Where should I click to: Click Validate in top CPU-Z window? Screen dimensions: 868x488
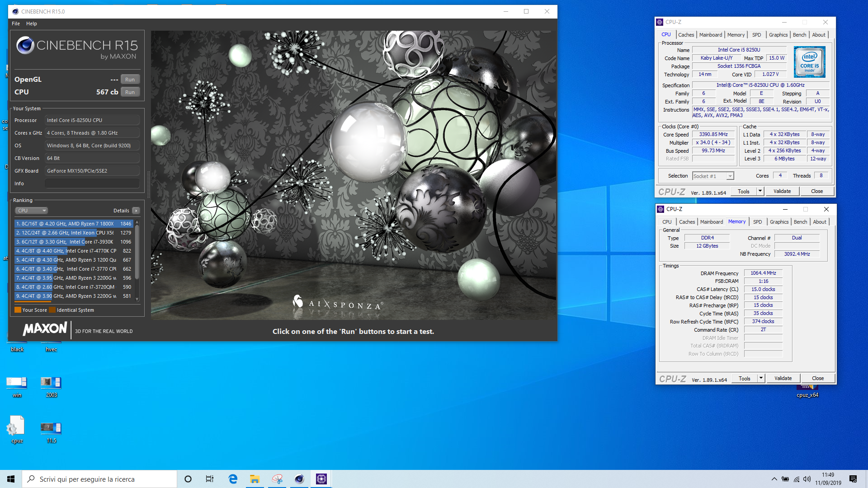pyautogui.click(x=782, y=192)
